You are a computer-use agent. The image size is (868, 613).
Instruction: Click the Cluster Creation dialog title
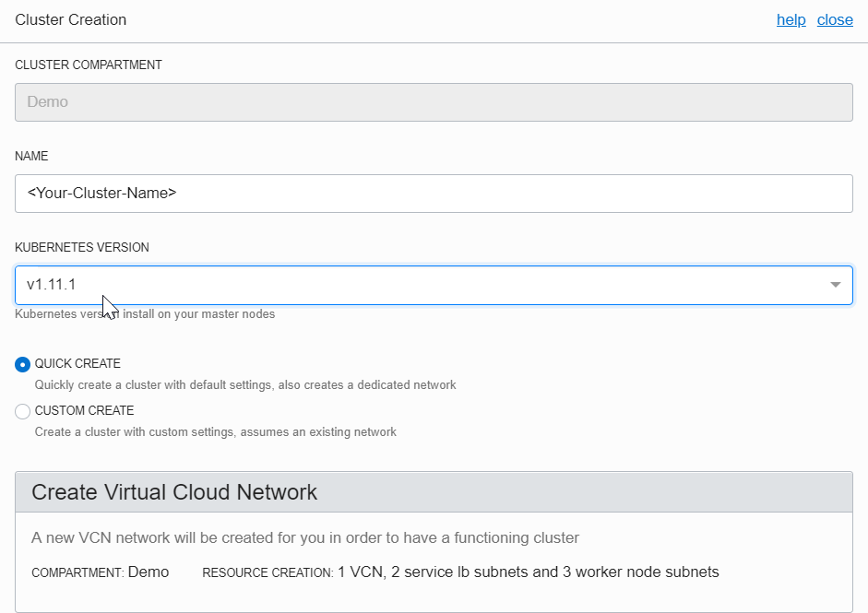pos(71,19)
